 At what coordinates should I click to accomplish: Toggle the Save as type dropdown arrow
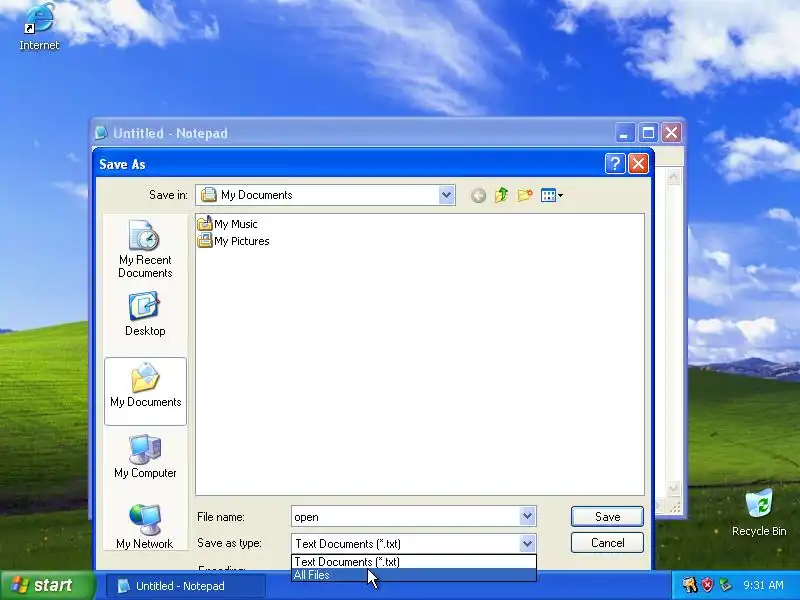528,543
